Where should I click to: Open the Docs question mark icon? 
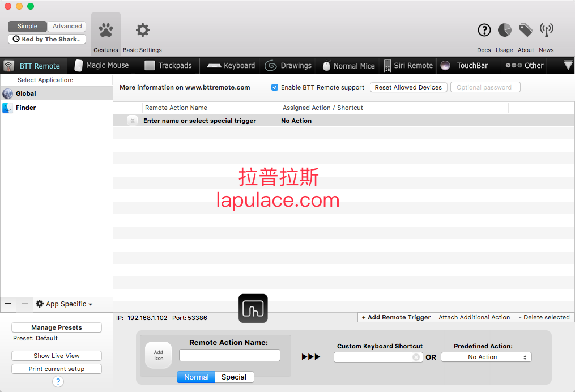[484, 30]
